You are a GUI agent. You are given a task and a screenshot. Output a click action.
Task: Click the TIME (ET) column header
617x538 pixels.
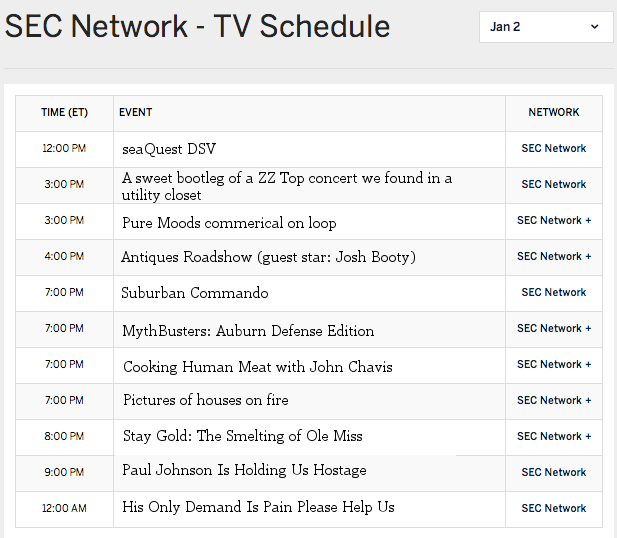point(65,113)
